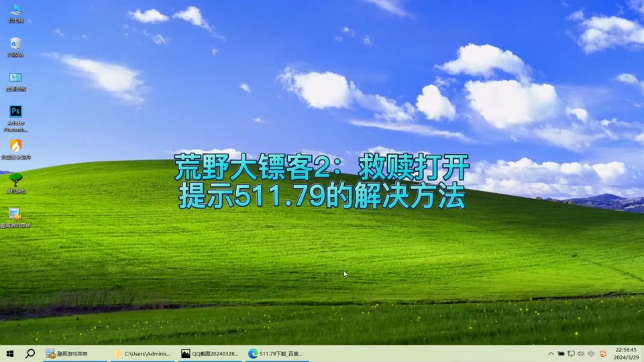This screenshot has height=362, width=644.
Task: Click the Sogou input method tray icon
Action: (603, 353)
